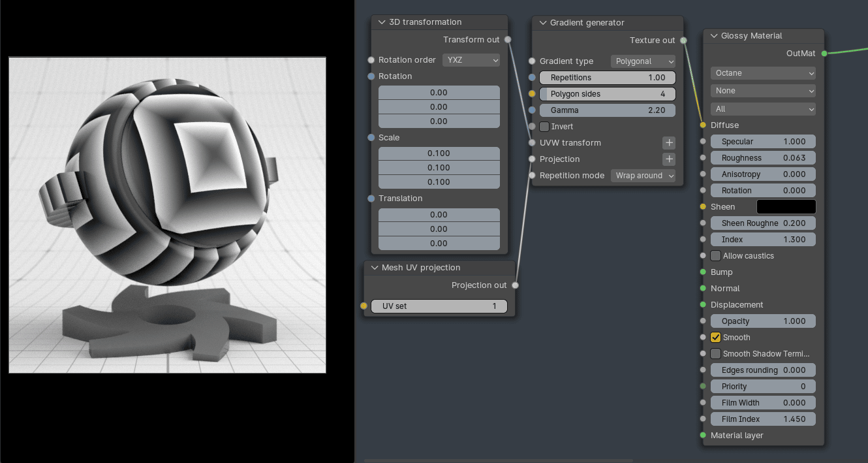The height and width of the screenshot is (463, 868).
Task: Click the plus icon beside UVW transform
Action: tap(669, 143)
